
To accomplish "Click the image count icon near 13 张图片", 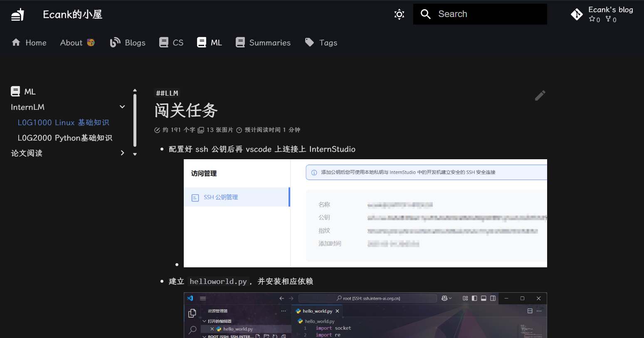I will (x=201, y=130).
